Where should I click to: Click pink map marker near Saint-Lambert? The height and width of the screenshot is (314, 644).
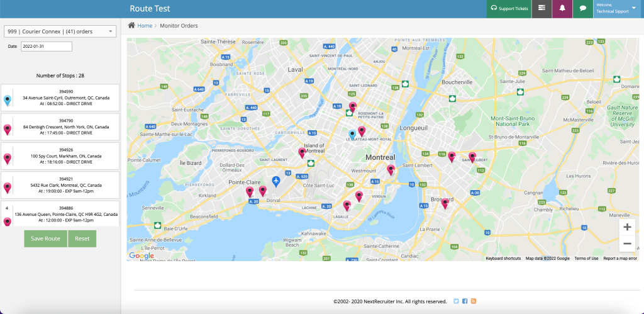pos(391,170)
